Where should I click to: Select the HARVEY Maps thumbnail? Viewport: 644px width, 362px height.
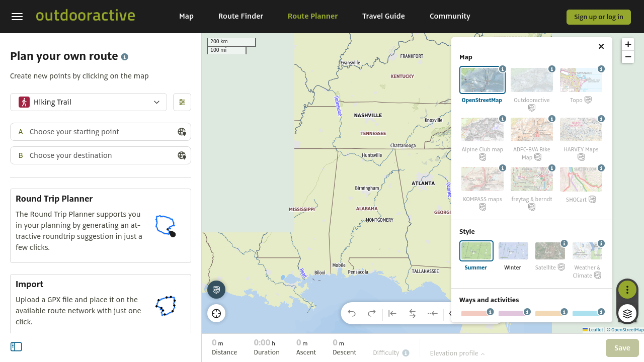pos(581,130)
